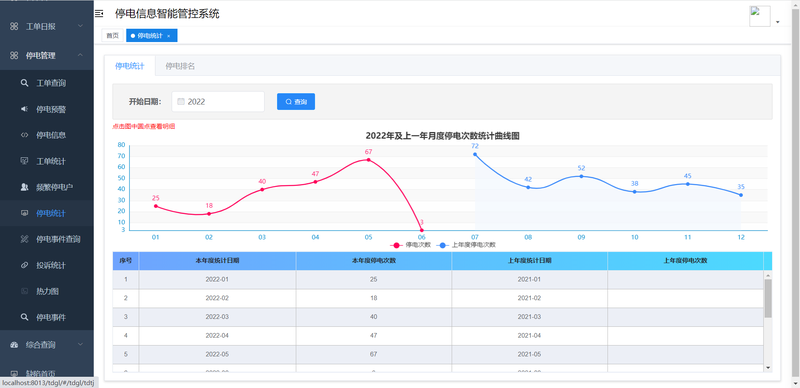Click the table scrollbar down arrow

768,368
